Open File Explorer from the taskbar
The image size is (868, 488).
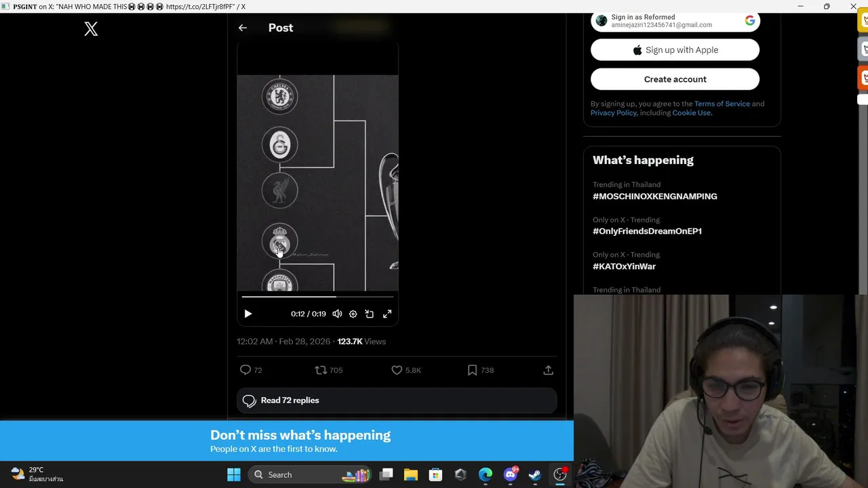coord(411,474)
